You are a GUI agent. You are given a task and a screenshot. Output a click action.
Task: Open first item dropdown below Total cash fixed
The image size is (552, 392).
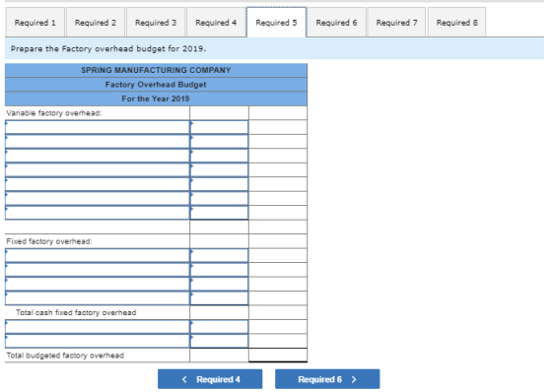pyautogui.click(x=98, y=327)
